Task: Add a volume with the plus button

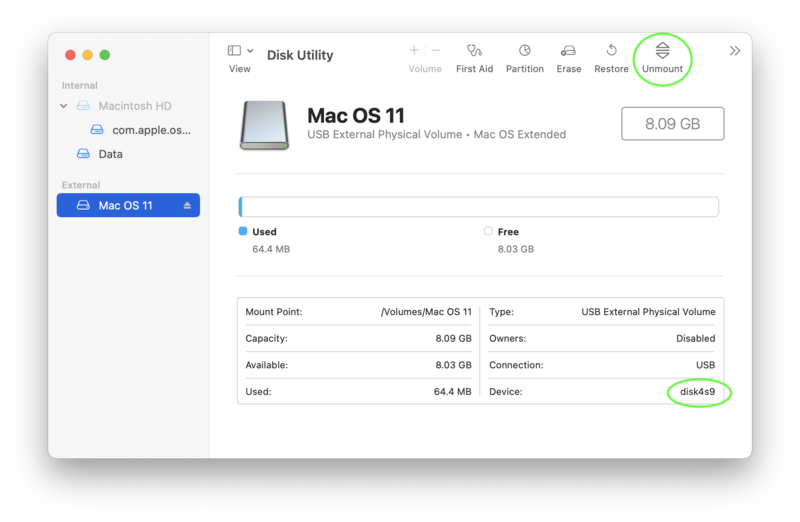Action: [x=414, y=50]
